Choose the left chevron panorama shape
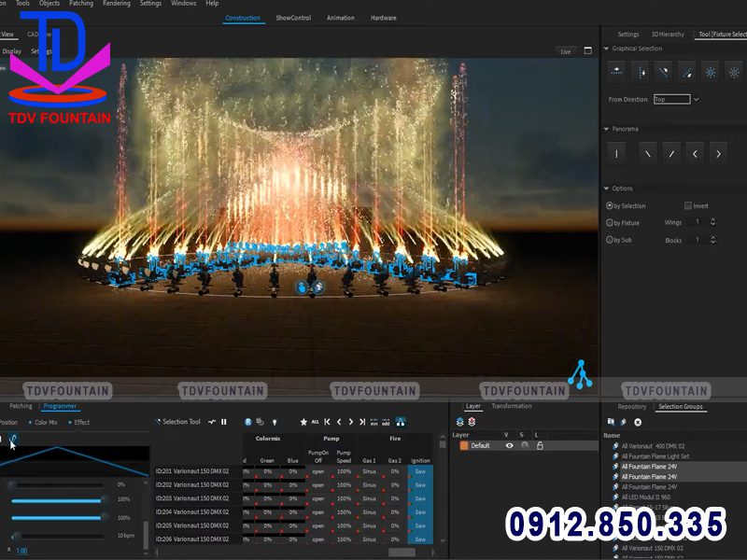Image resolution: width=747 pixels, height=560 pixels. tap(695, 154)
